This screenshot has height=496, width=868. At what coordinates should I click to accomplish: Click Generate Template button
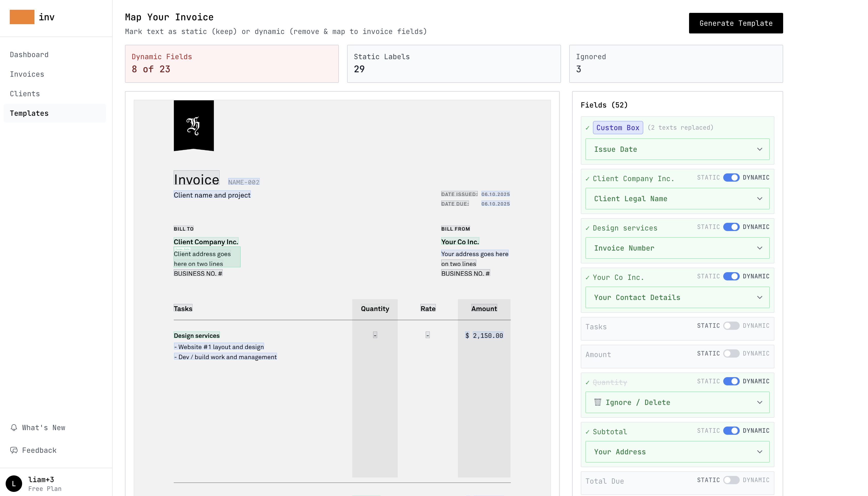[736, 23]
